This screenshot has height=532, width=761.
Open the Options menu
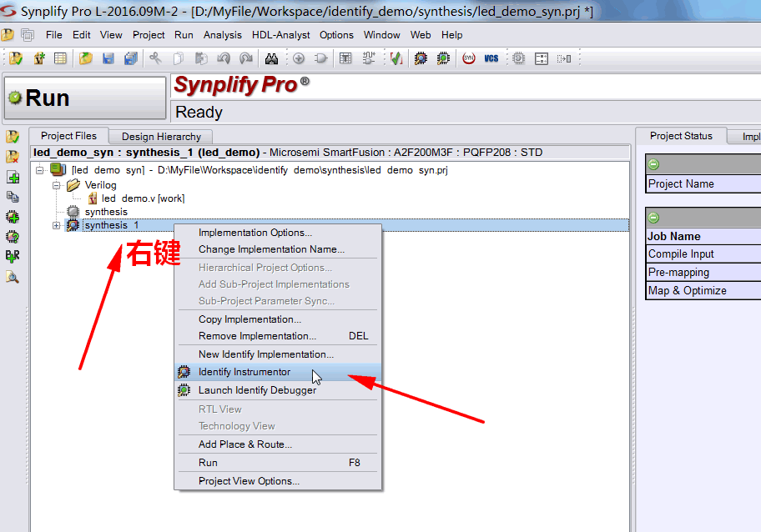[336, 35]
